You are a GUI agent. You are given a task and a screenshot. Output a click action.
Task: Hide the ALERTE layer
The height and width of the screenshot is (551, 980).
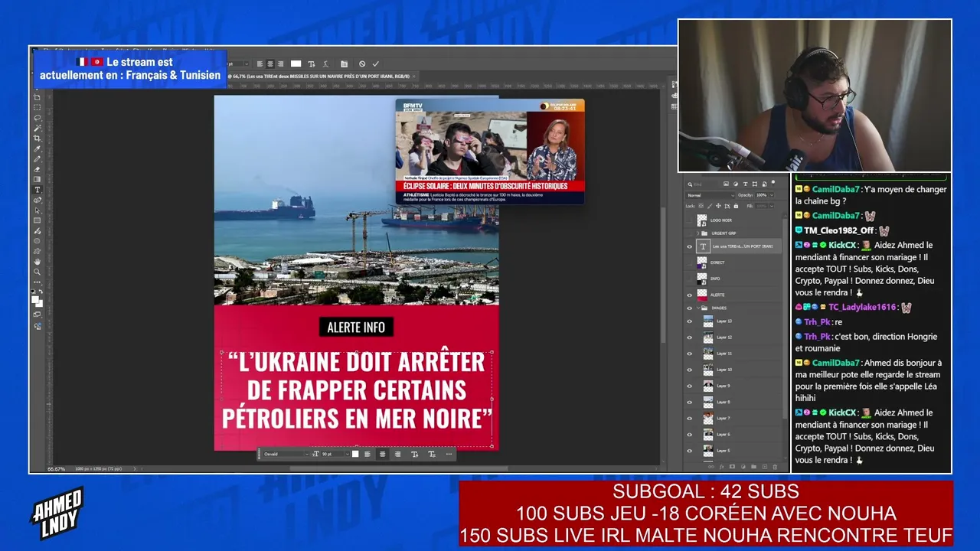[689, 295]
